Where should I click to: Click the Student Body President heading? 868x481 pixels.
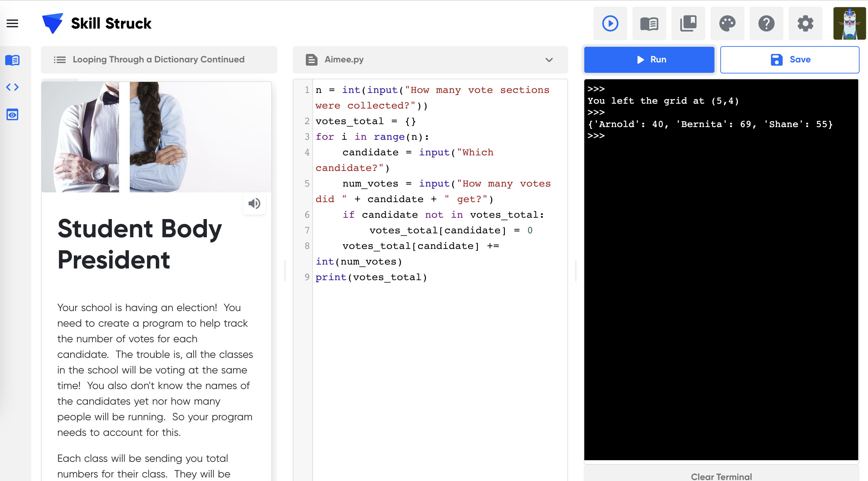140,244
